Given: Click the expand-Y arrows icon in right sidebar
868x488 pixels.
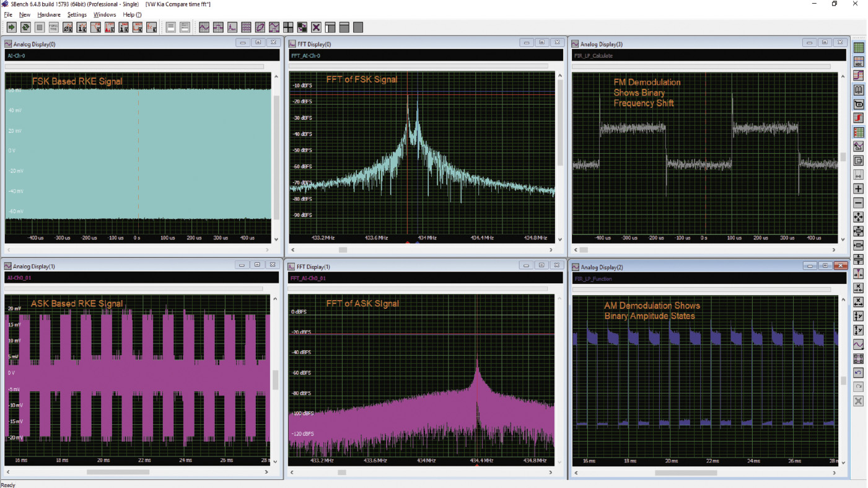Looking at the screenshot, I should (859, 330).
